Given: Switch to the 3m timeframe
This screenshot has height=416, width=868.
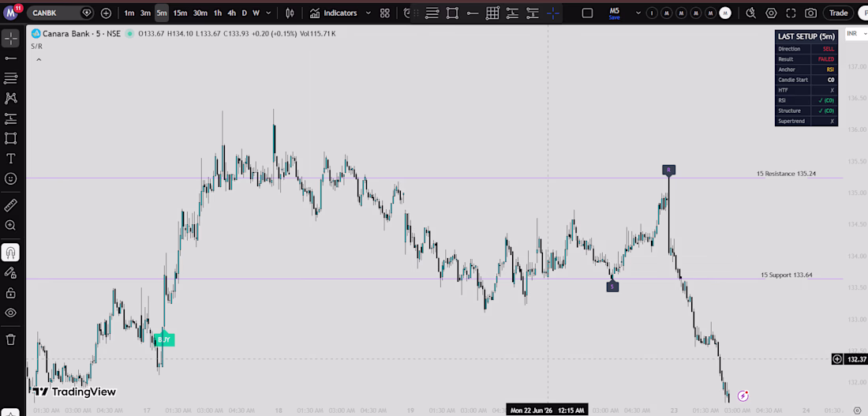Looking at the screenshot, I should click(145, 13).
